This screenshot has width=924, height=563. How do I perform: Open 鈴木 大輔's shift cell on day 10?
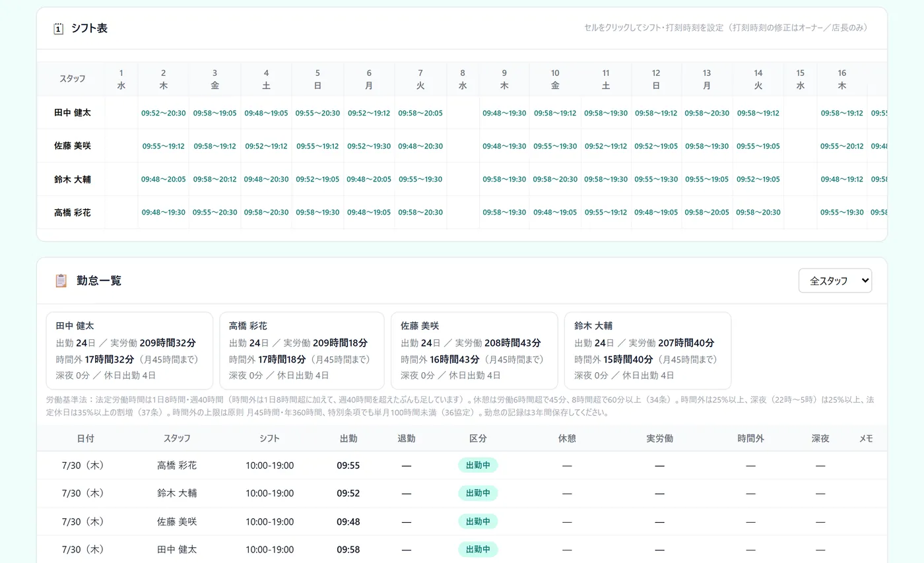pos(555,179)
